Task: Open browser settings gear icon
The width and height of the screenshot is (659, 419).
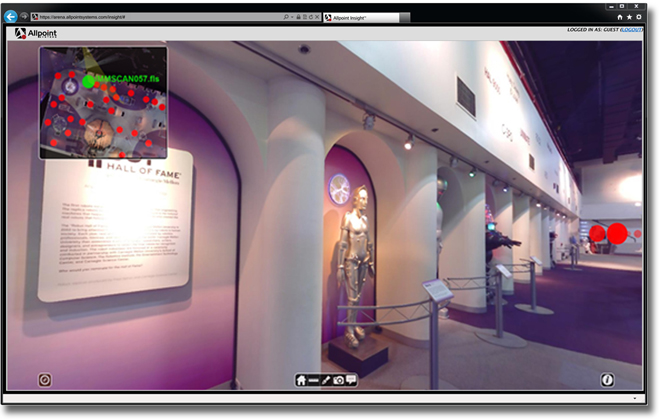Action: [639, 17]
